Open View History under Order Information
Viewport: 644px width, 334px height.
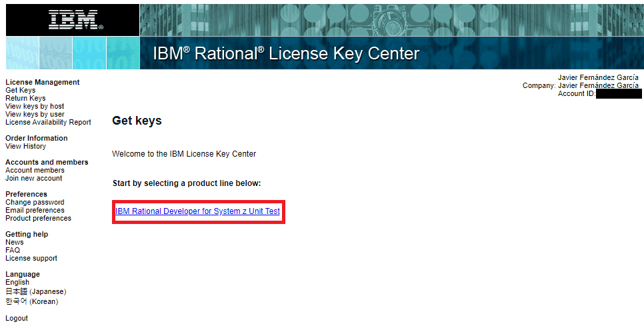(x=25, y=146)
